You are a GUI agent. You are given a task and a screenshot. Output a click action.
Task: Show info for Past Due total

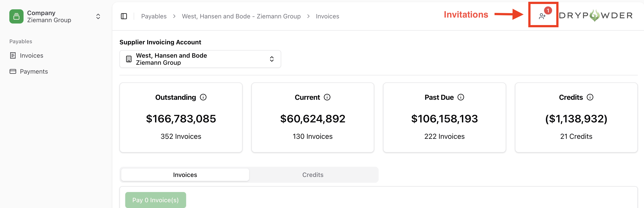tap(461, 97)
